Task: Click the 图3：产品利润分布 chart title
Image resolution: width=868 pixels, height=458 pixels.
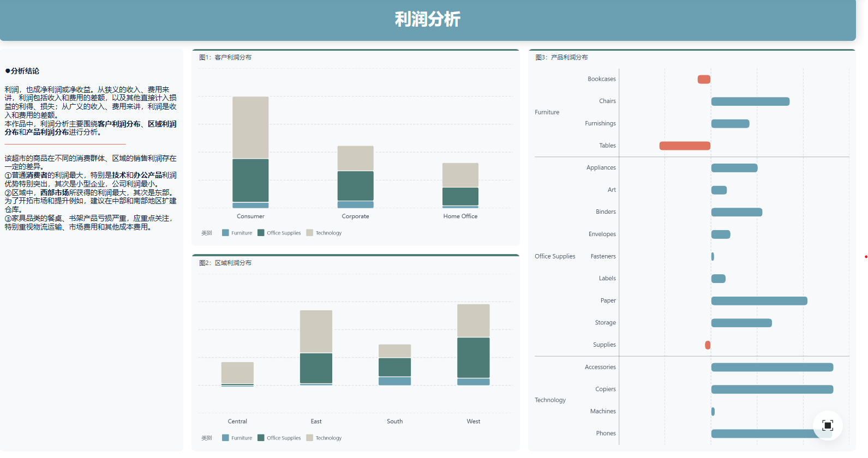Action: pyautogui.click(x=561, y=57)
